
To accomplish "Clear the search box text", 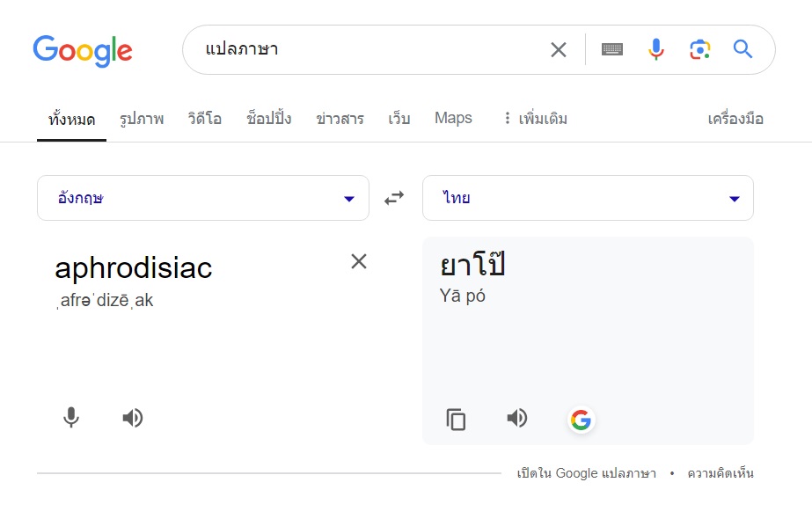I will (x=559, y=50).
